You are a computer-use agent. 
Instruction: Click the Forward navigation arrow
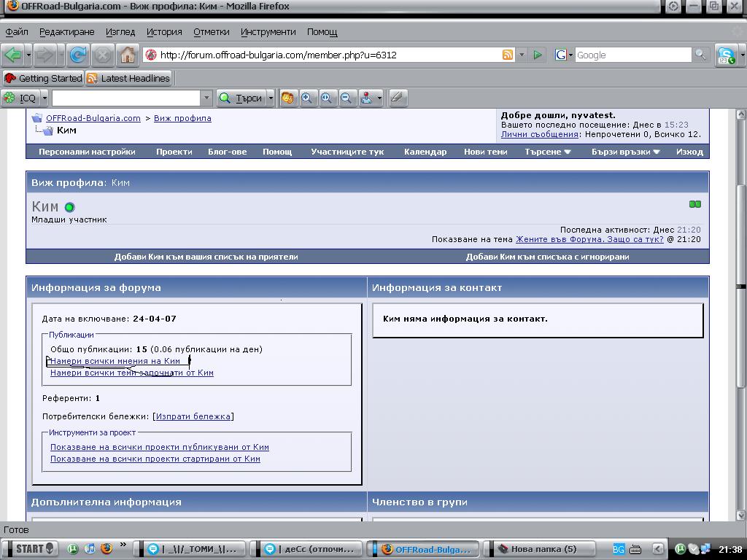point(46,55)
